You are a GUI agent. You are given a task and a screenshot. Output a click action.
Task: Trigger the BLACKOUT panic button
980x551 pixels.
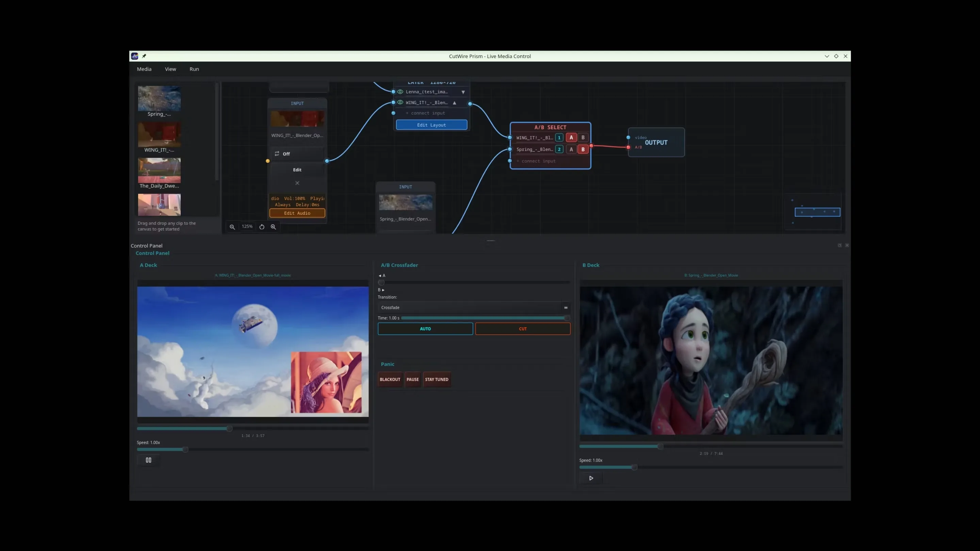[x=390, y=380]
